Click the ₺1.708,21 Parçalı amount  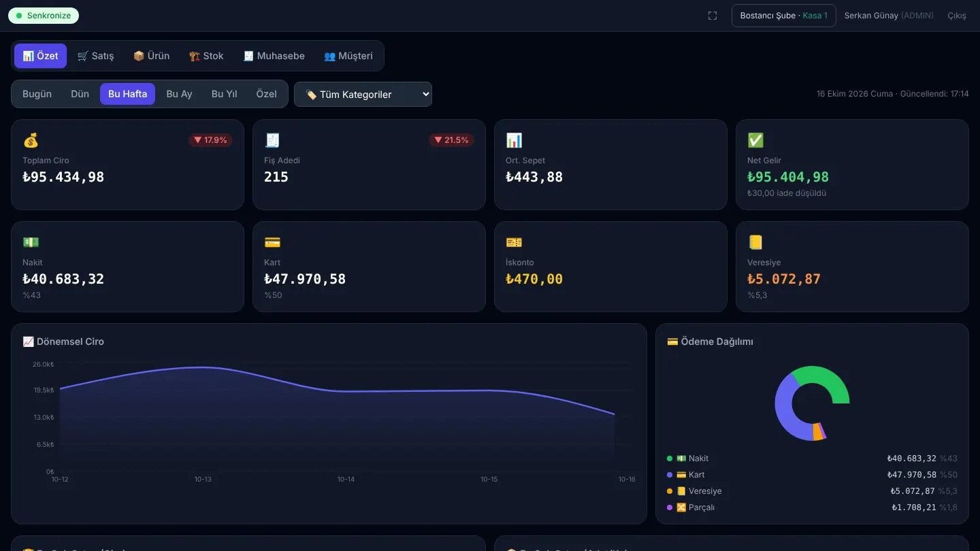914,507
